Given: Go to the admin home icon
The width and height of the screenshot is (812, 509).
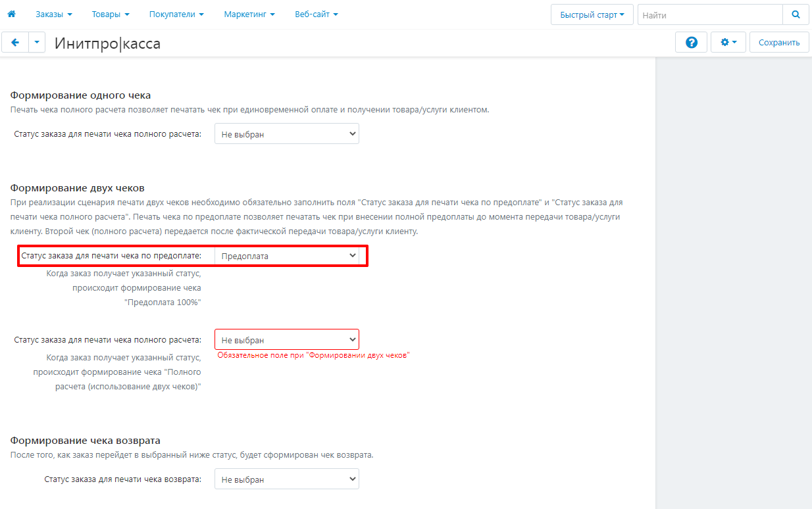Looking at the screenshot, I should click(11, 14).
